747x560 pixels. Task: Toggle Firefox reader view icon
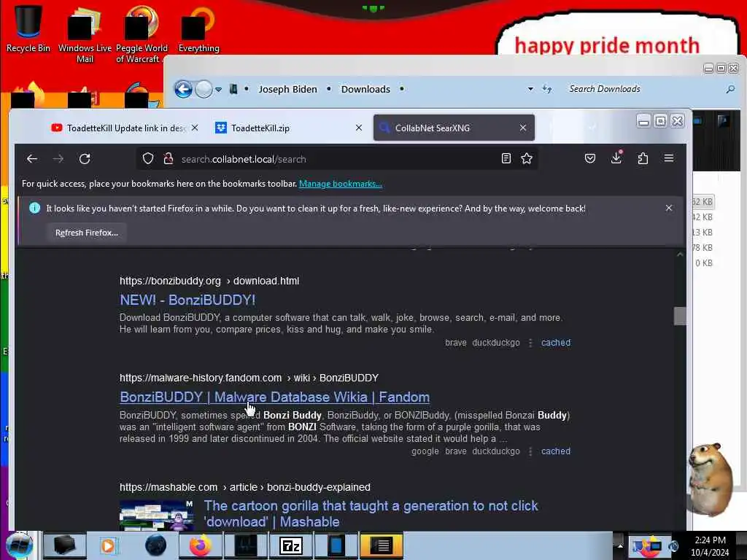tap(506, 158)
